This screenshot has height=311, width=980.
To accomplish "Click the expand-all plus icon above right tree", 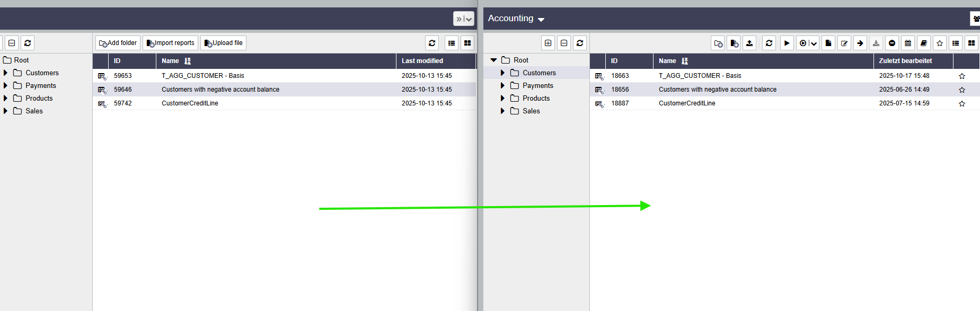I will coord(548,43).
